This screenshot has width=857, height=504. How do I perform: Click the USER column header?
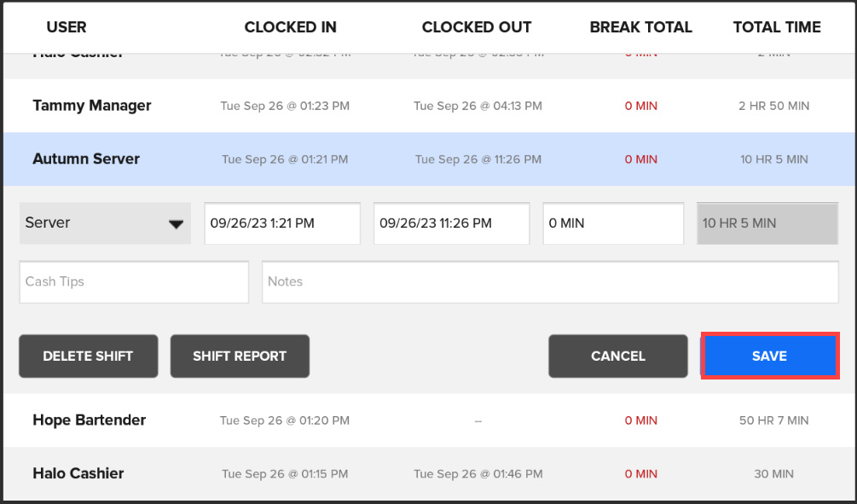pyautogui.click(x=67, y=27)
